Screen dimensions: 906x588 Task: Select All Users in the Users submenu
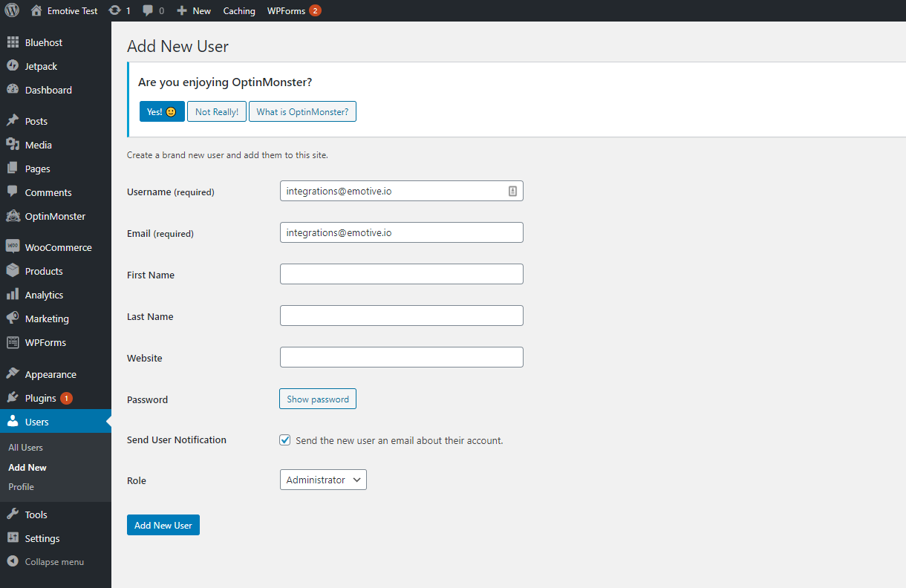[x=25, y=447]
